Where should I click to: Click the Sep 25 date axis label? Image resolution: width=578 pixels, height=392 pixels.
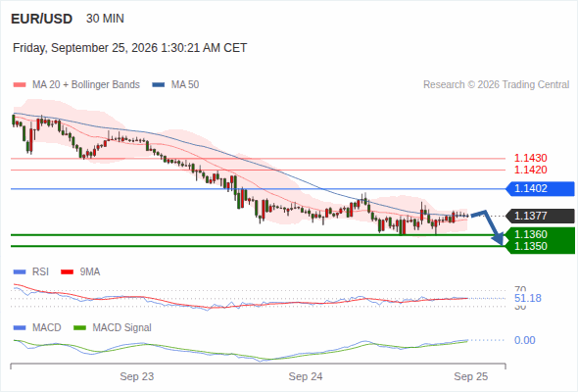(471, 377)
